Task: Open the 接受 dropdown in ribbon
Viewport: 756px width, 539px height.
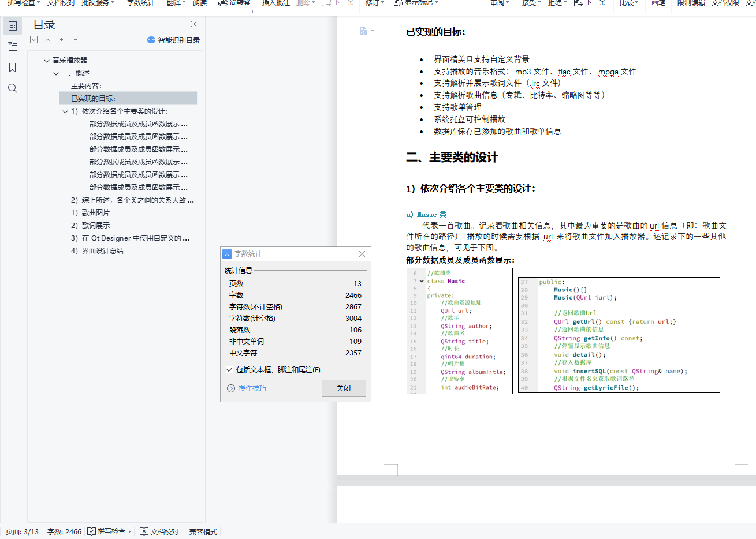Action: pos(531,3)
